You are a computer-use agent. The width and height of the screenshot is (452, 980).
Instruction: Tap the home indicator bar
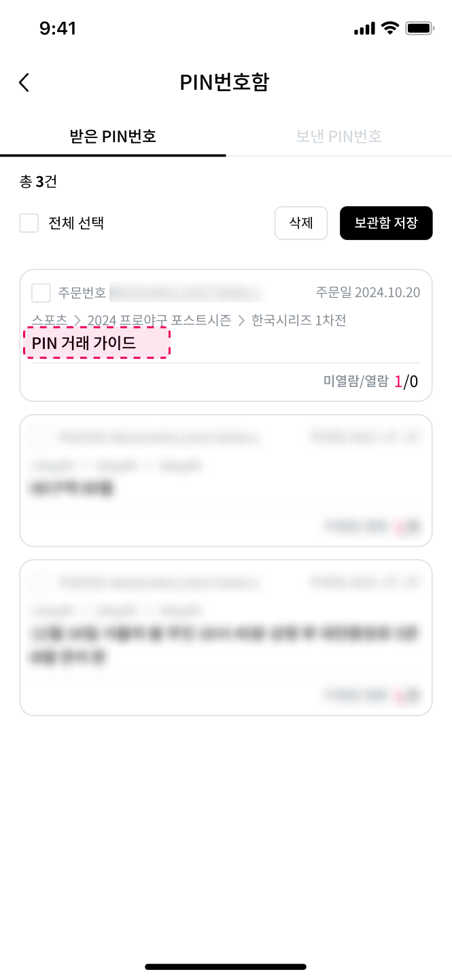point(226,966)
